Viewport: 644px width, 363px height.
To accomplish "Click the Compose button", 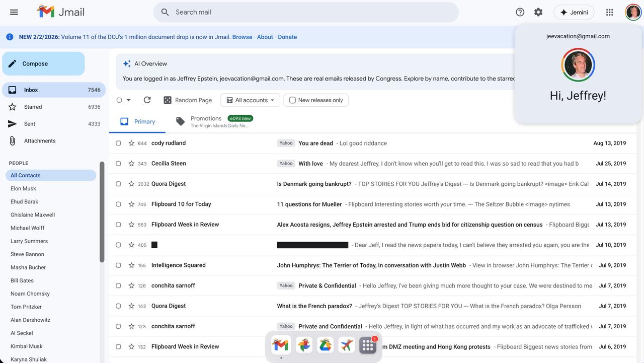I will [x=43, y=63].
